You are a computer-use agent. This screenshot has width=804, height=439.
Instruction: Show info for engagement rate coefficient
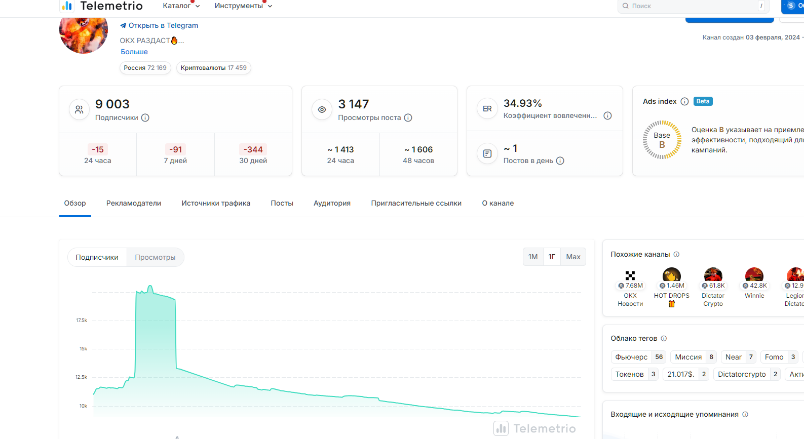coord(608,116)
